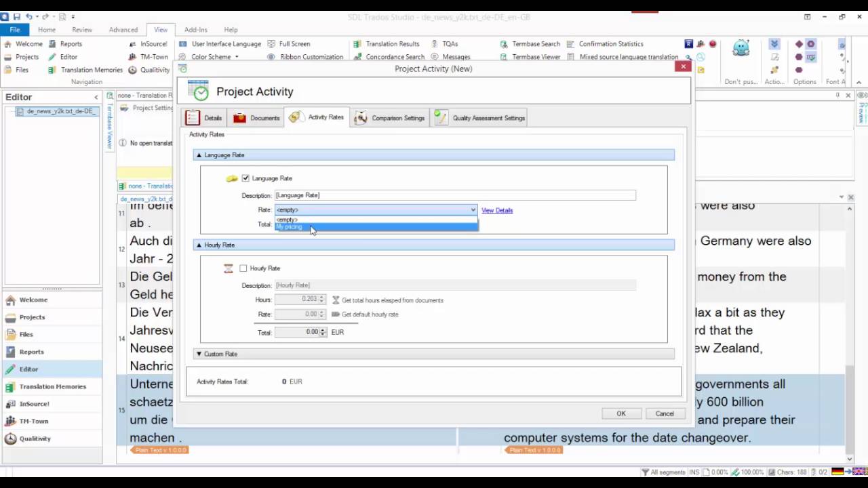Click the Termbase Viewer ribbon button
This screenshot has width=868, height=488.
tap(530, 57)
